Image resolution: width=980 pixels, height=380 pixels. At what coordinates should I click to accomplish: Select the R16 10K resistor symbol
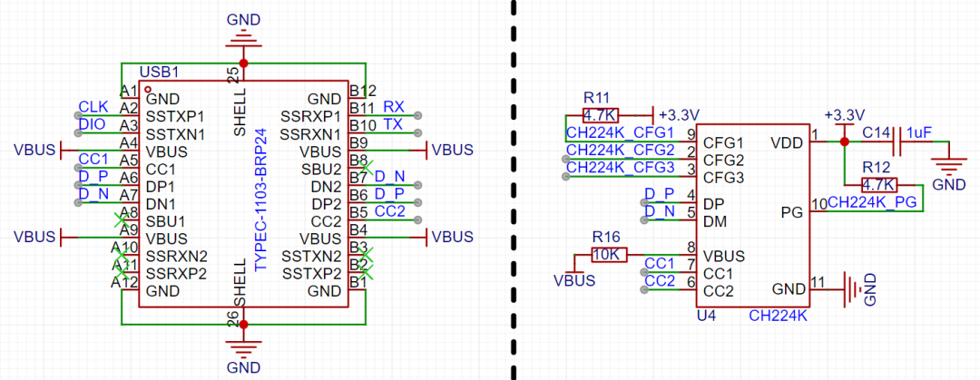tap(609, 254)
